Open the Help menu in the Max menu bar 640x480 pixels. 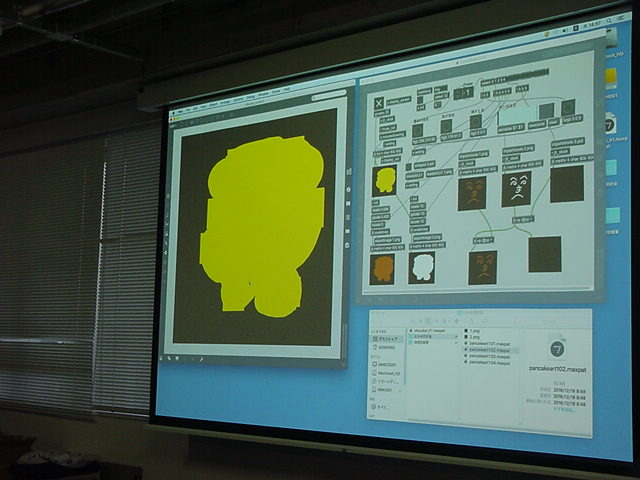click(x=287, y=89)
